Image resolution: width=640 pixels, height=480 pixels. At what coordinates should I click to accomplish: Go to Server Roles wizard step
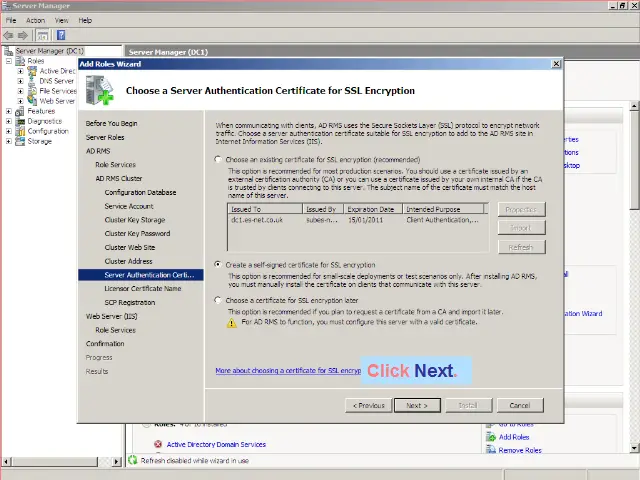(x=105, y=137)
